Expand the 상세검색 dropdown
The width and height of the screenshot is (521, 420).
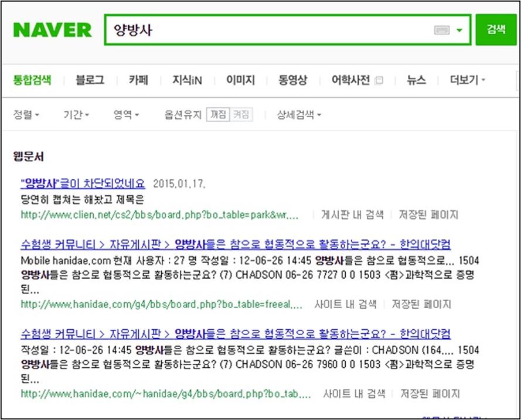coord(299,115)
